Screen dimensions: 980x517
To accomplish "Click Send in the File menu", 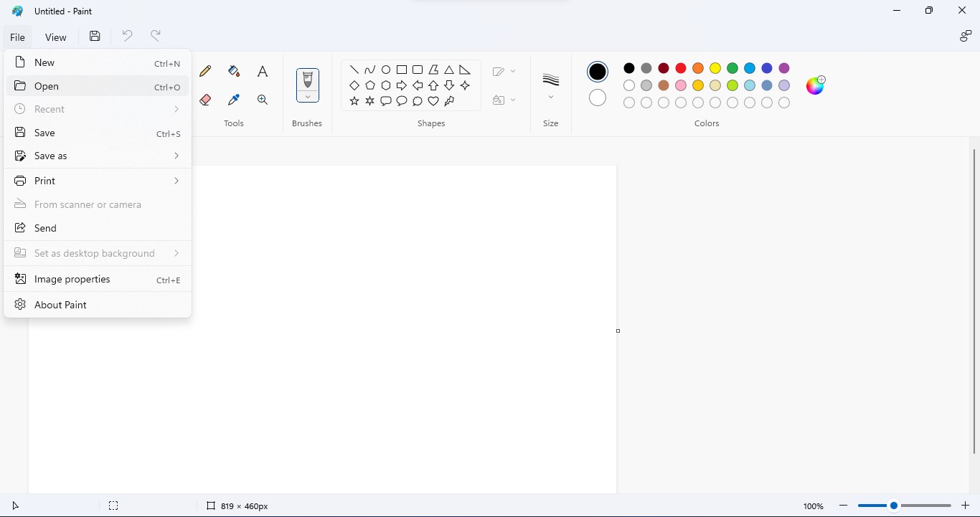I will click(98, 228).
